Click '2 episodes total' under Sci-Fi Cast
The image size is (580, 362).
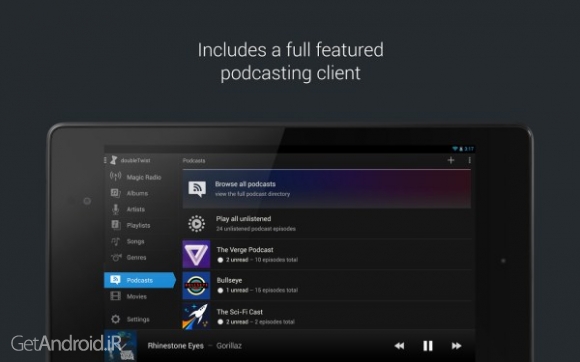click(x=275, y=322)
